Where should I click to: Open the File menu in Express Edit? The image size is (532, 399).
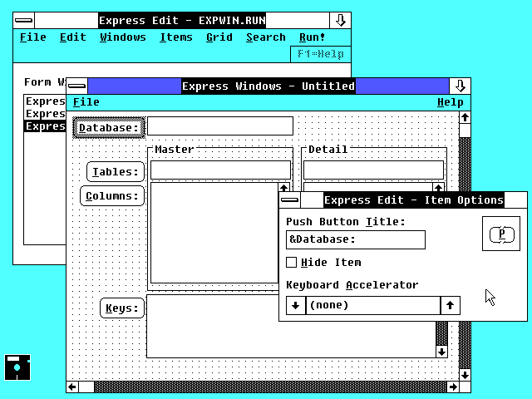(33, 37)
